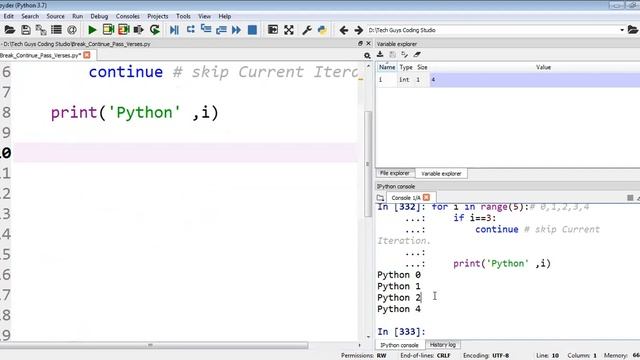Screen dimensions: 640x360
Task: Open the Projects menu
Action: pos(158,16)
